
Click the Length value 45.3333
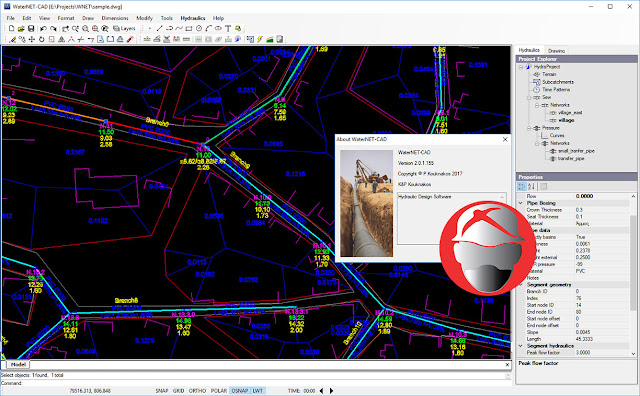[584, 339]
